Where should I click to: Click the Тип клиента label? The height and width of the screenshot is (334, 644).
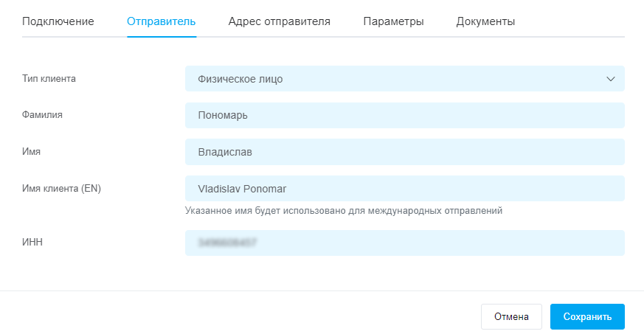(x=49, y=78)
